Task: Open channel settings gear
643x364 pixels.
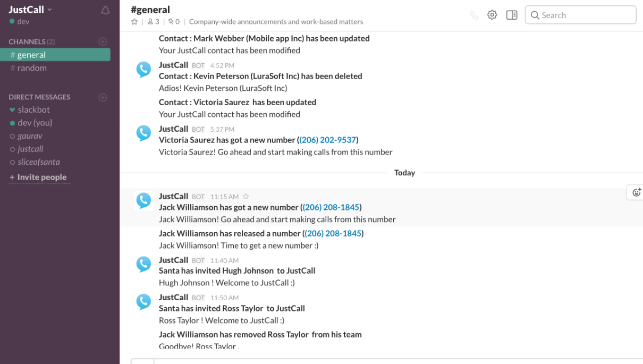Action: pyautogui.click(x=492, y=15)
